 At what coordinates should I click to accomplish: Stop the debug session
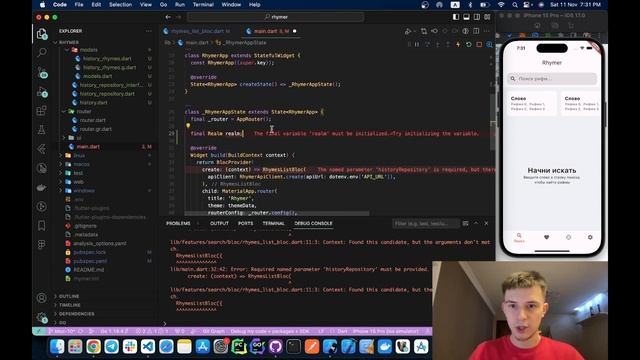479,44
